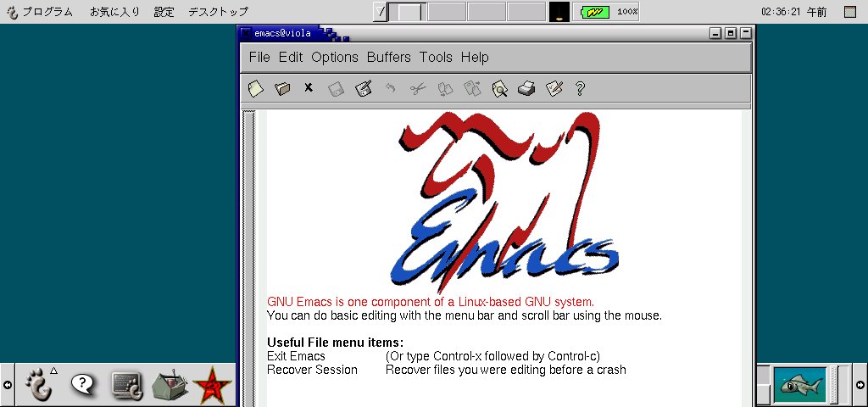868x407 pixels.
Task: Click the Cut scissors icon
Action: point(418,88)
